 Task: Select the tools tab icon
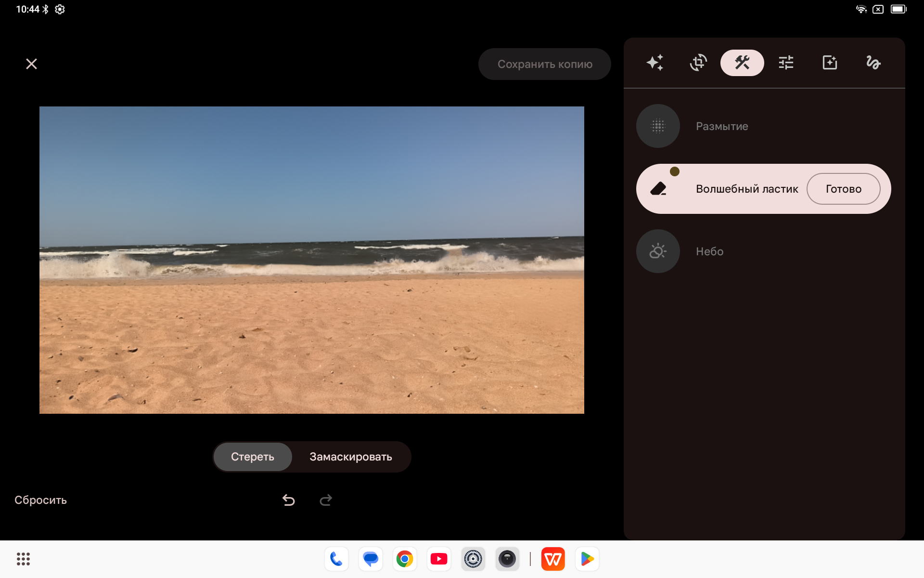click(x=742, y=63)
